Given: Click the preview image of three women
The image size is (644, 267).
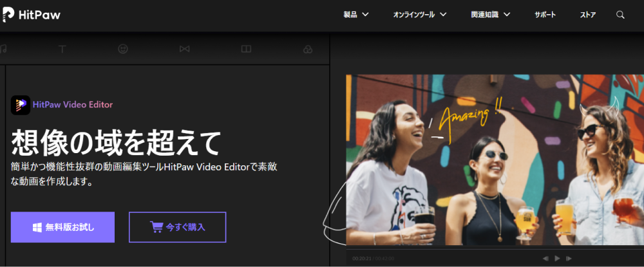Looking at the screenshot, I should tap(495, 160).
